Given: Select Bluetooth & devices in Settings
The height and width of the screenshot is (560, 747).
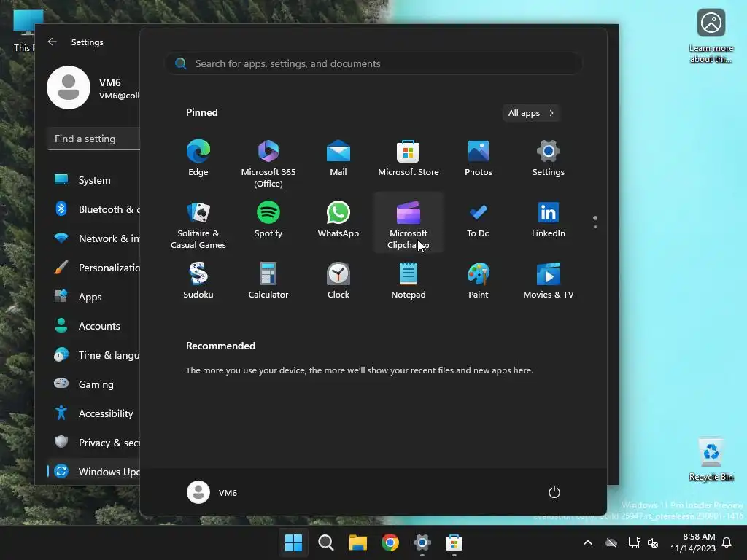Looking at the screenshot, I should click(x=94, y=209).
